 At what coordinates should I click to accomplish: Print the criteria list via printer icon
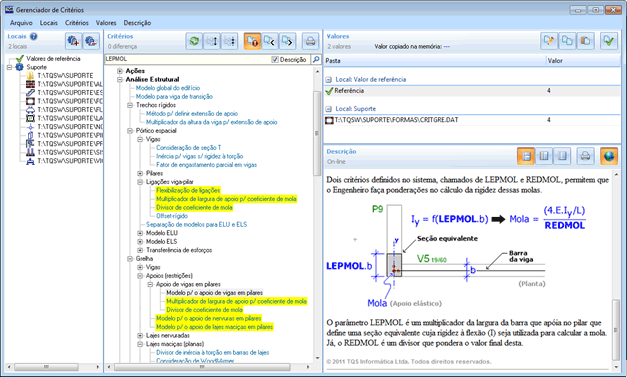(x=310, y=41)
